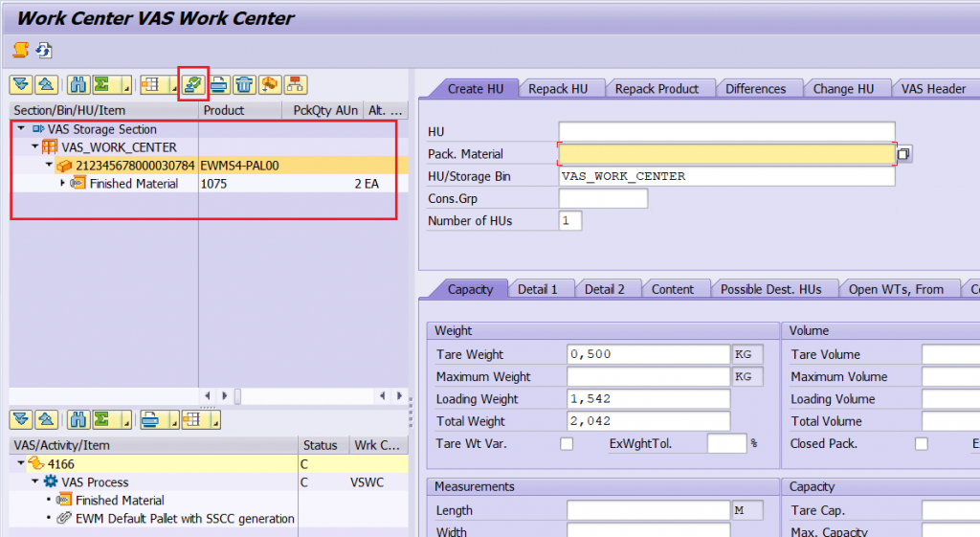Click the hierarchy structure icon in upper toolbar
Viewport: 980px width, 537px height.
[x=296, y=84]
